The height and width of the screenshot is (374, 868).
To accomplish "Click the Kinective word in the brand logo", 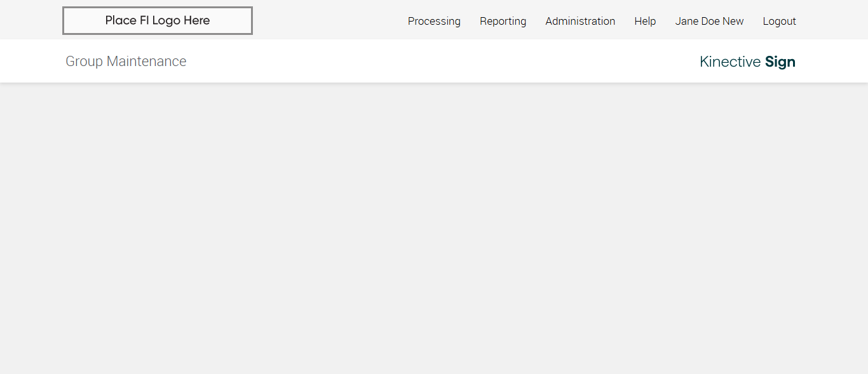I will [x=730, y=62].
